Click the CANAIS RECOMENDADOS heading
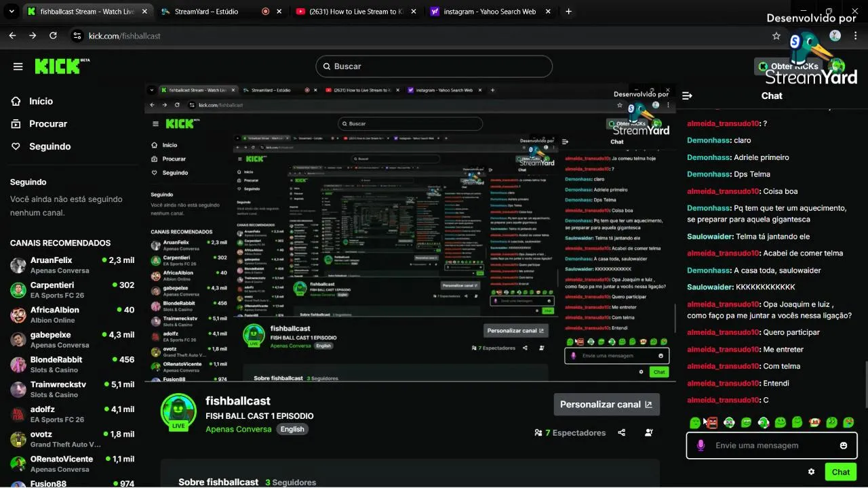Image resolution: width=868 pixels, height=488 pixels. [60, 243]
